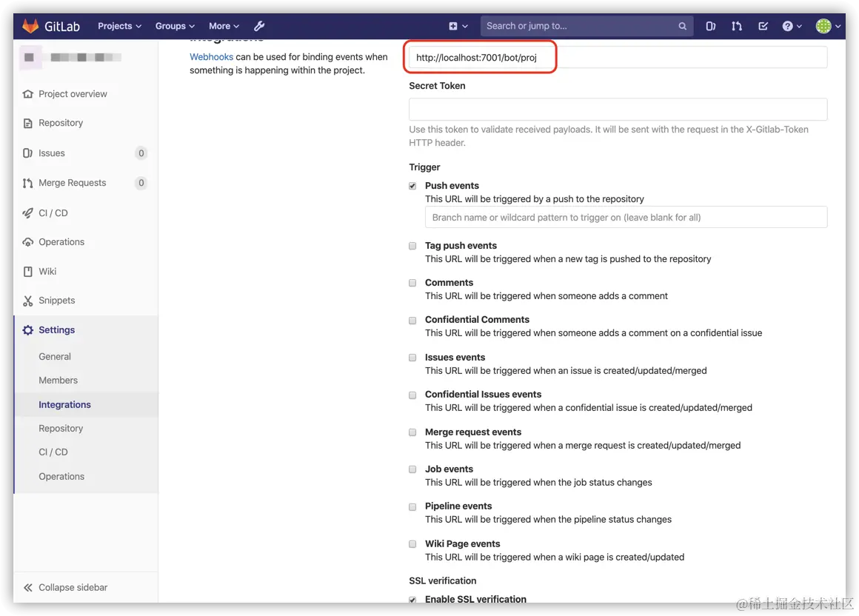Open the More dropdown menu
Screen dimensions: 859x616
[224, 26]
